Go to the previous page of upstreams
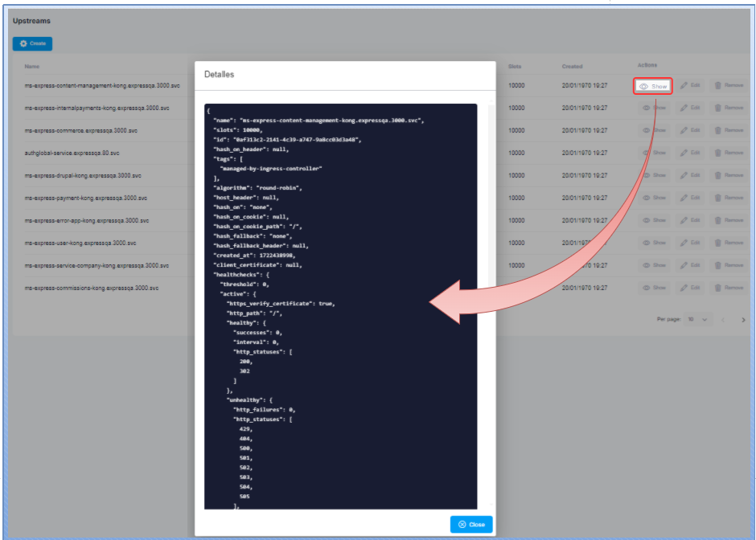756x540 pixels. coord(723,320)
